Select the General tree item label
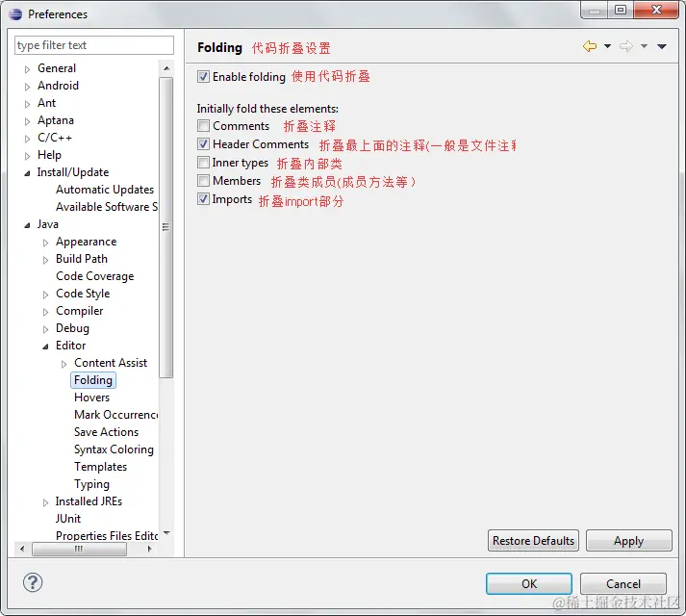Image resolution: width=686 pixels, height=616 pixels. coord(57,68)
